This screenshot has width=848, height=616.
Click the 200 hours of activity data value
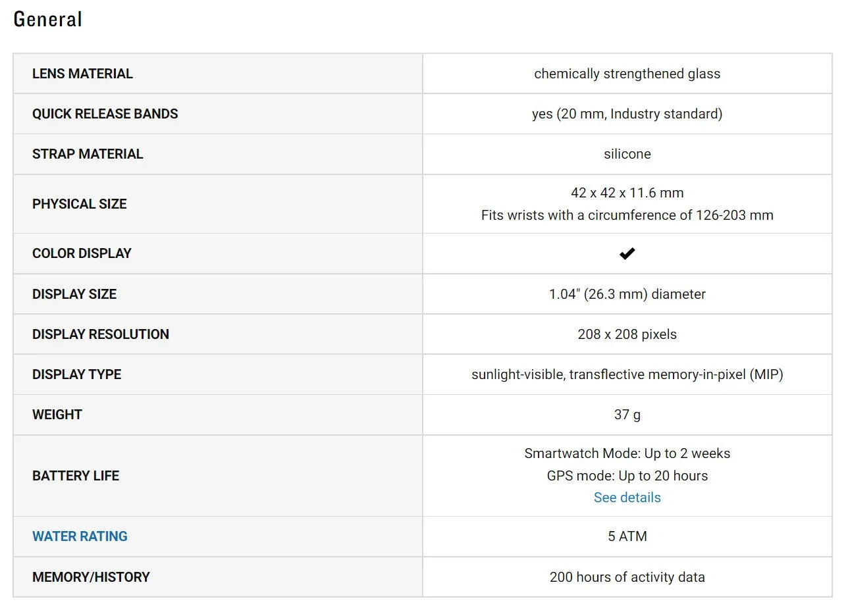pyautogui.click(x=627, y=577)
